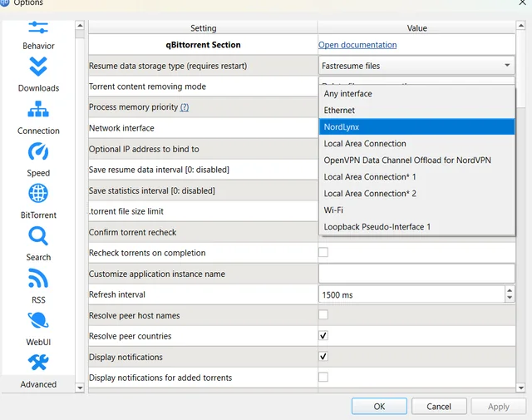Open documentation link

click(x=357, y=45)
